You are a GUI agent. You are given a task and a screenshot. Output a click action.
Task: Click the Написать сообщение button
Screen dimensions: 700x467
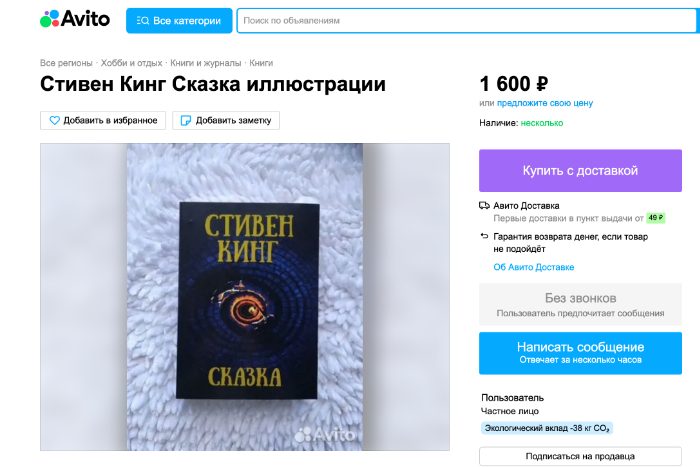(x=580, y=353)
